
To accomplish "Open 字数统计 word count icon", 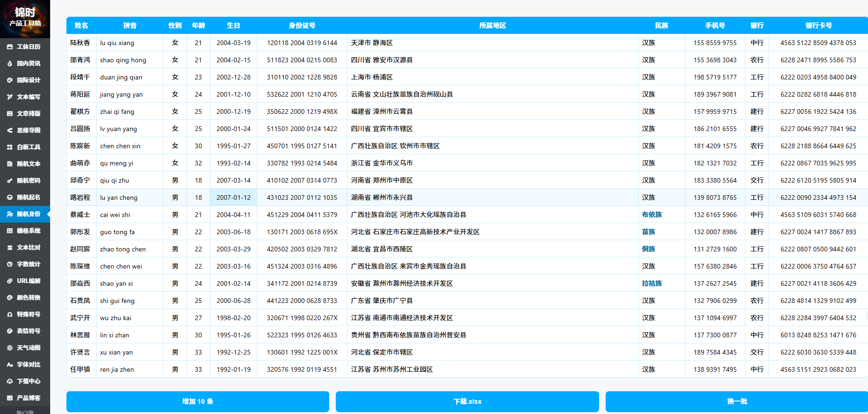I will [10, 264].
